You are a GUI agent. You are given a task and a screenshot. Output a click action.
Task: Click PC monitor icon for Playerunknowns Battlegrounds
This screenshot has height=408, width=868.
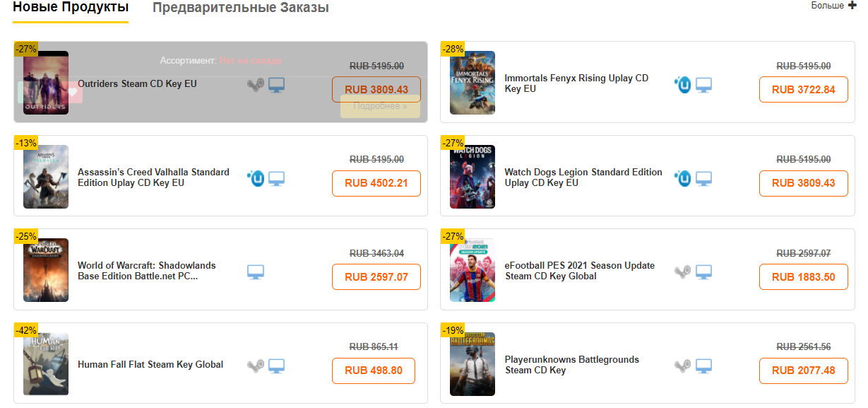click(x=703, y=366)
